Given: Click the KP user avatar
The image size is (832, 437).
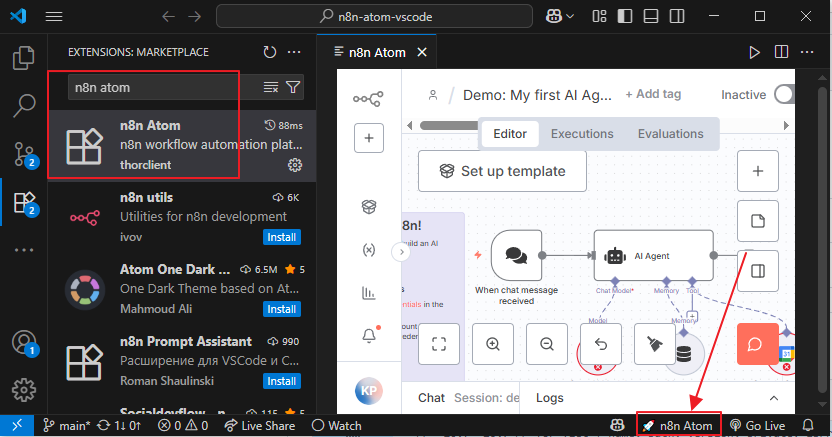Looking at the screenshot, I should click(x=369, y=391).
